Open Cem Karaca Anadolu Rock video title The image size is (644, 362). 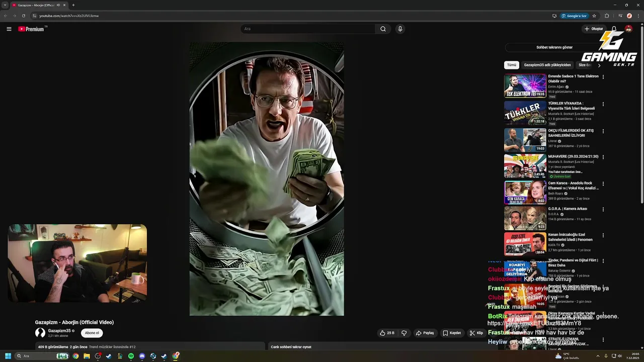[573, 186]
